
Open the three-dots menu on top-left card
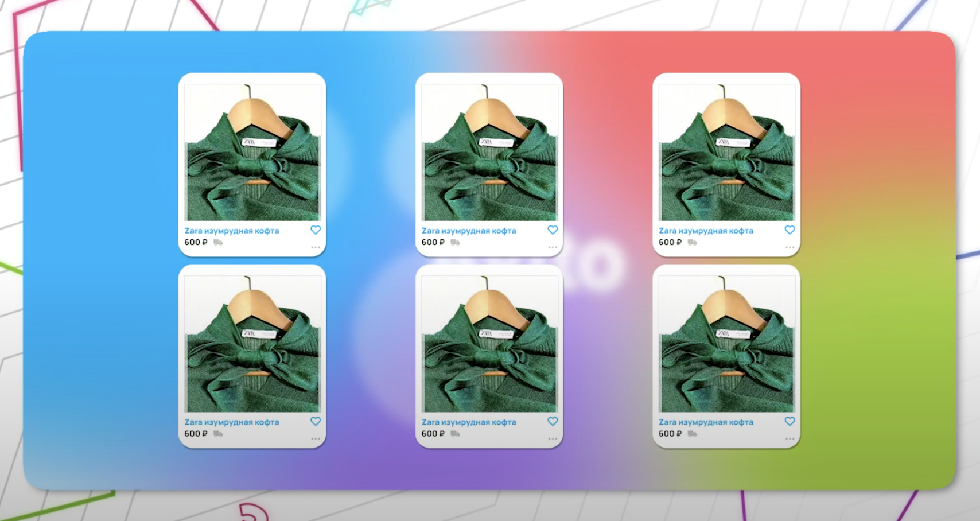pos(316,247)
